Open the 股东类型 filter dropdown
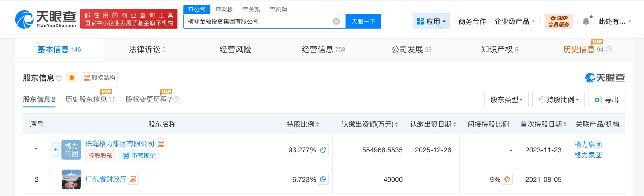Image resolution: width=644 pixels, height=196 pixels. [506, 100]
